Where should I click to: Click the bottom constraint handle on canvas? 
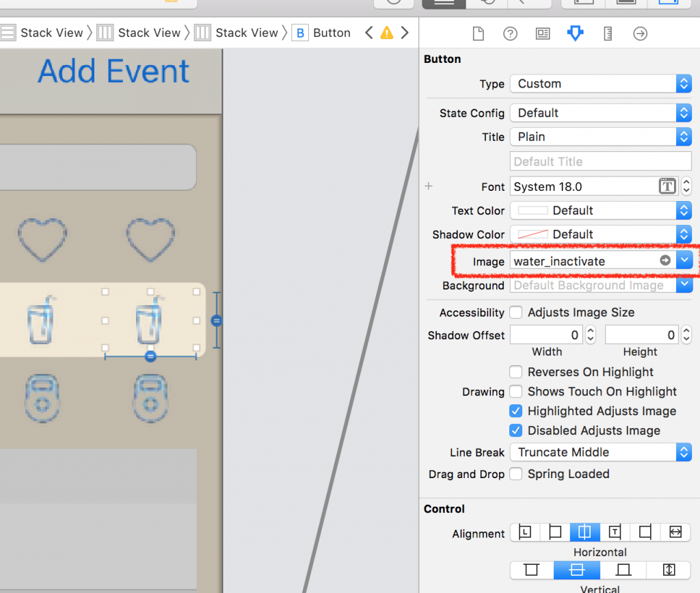tap(150, 356)
